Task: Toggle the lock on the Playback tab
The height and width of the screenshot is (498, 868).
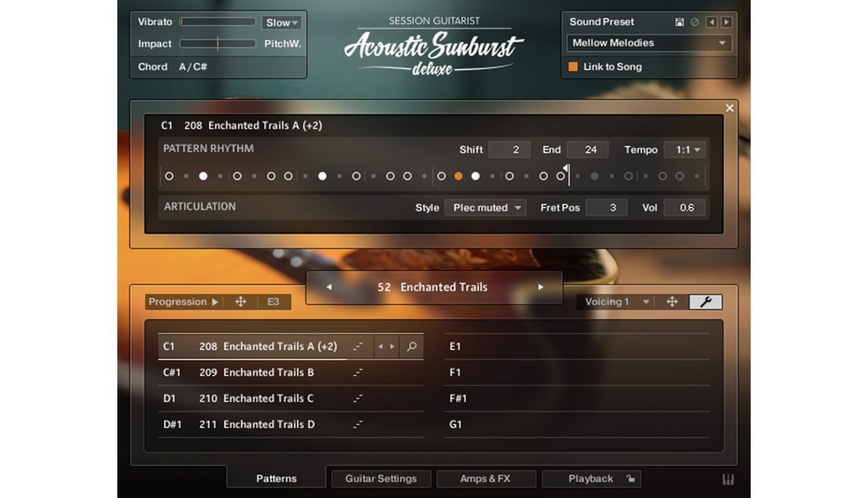Action: 630,479
